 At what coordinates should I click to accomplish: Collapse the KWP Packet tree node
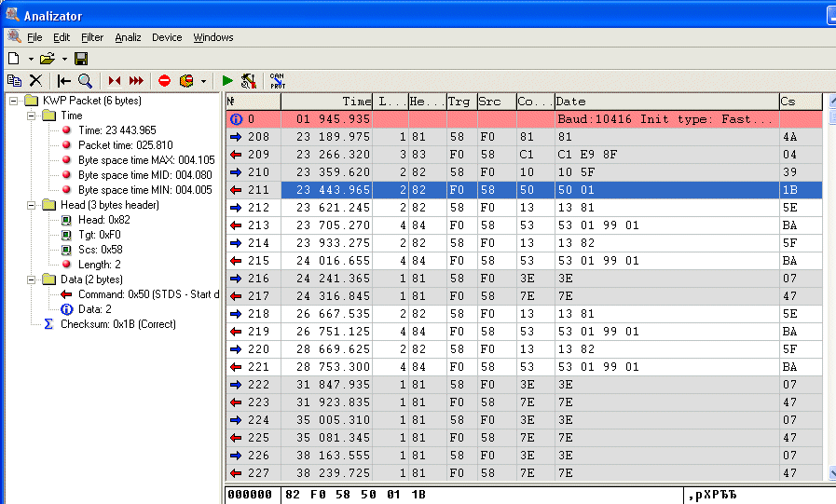click(x=15, y=101)
